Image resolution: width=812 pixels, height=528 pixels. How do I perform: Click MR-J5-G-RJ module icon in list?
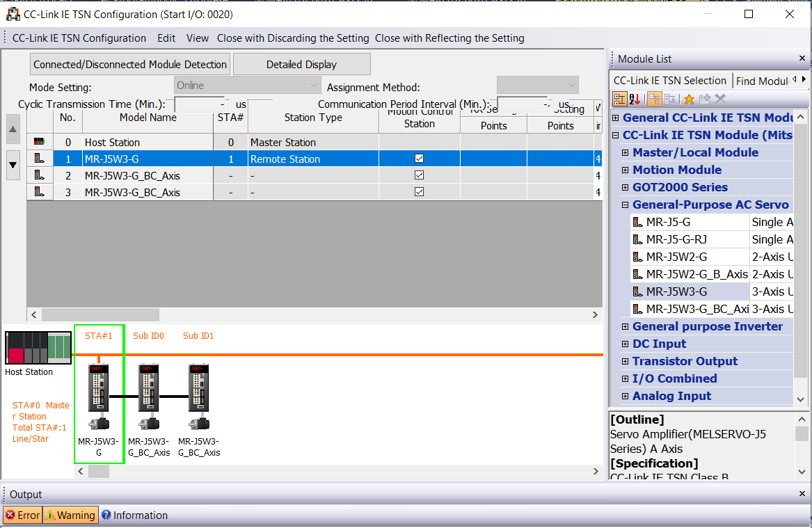tap(638, 240)
